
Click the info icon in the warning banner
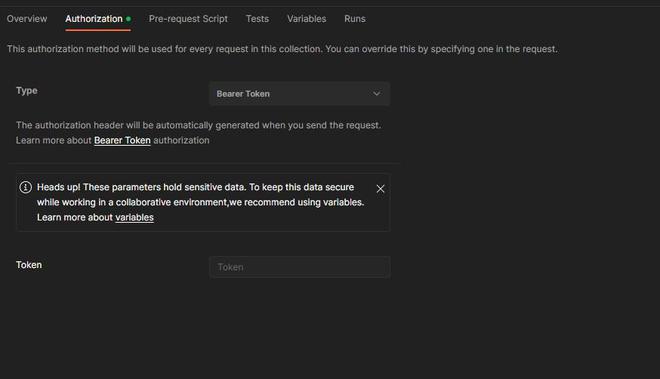pyautogui.click(x=26, y=187)
